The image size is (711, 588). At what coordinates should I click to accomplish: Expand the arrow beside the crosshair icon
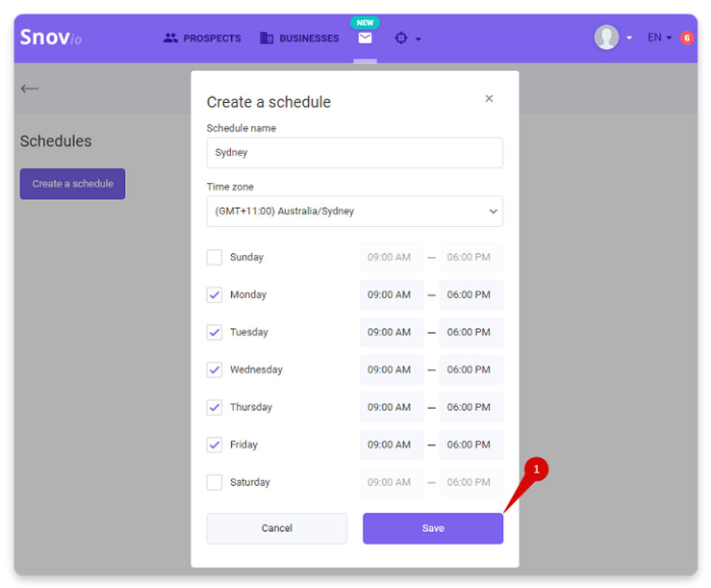[418, 39]
